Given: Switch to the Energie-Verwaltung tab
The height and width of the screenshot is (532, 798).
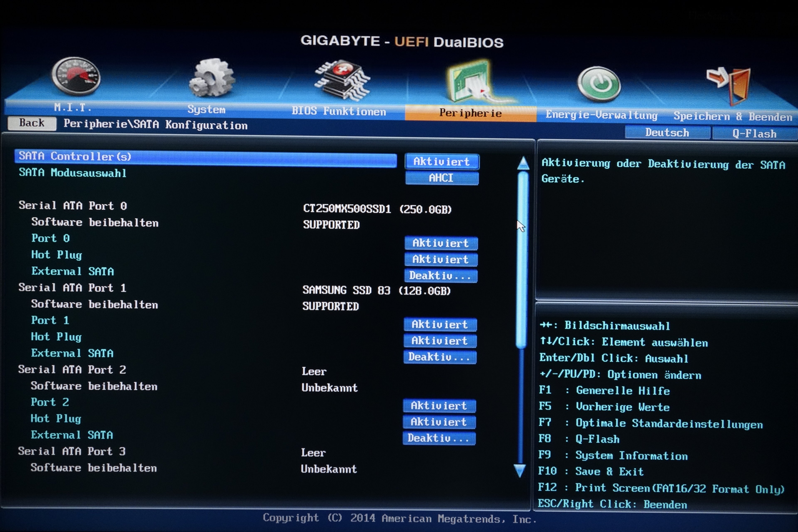Looking at the screenshot, I should coord(601,115).
